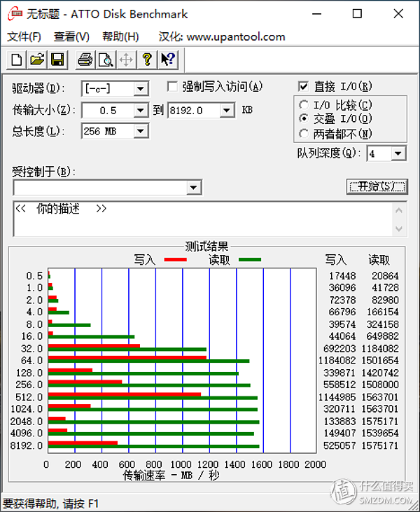420x512 pixels.
Task: Expand the drive [-c-] dropdown
Action: click(141, 89)
